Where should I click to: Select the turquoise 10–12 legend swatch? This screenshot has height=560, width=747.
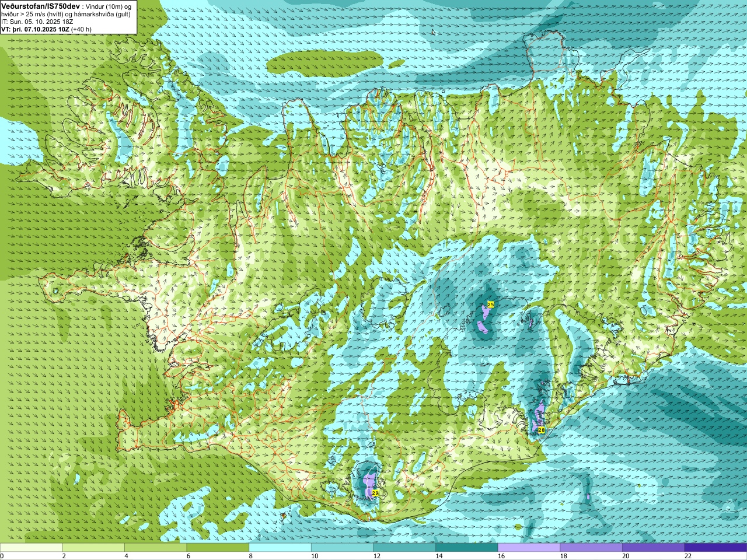pos(342,547)
